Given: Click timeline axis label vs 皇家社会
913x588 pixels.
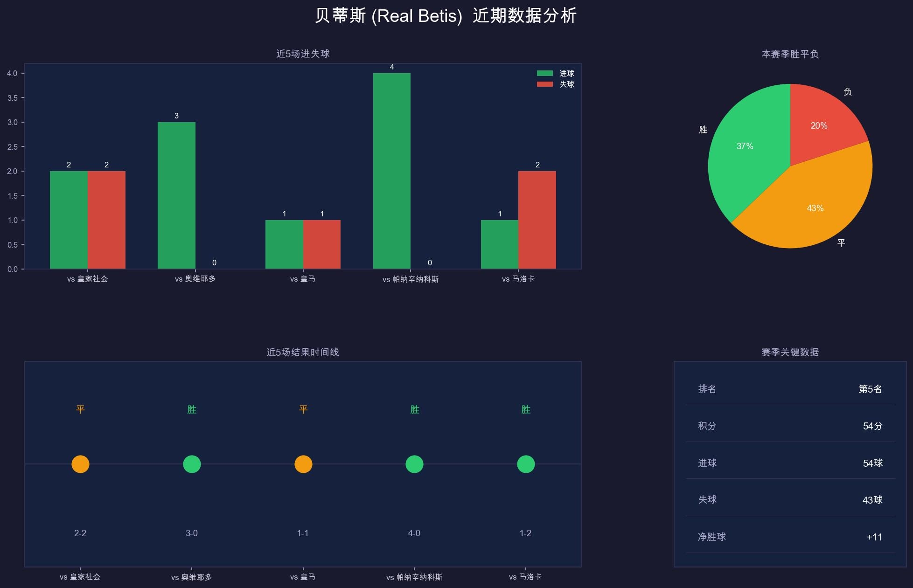Looking at the screenshot, I should (80, 577).
